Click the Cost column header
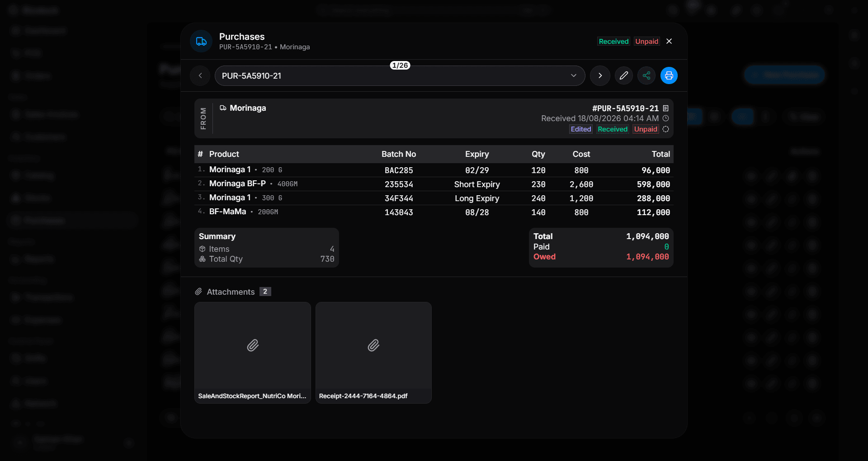 coord(581,154)
